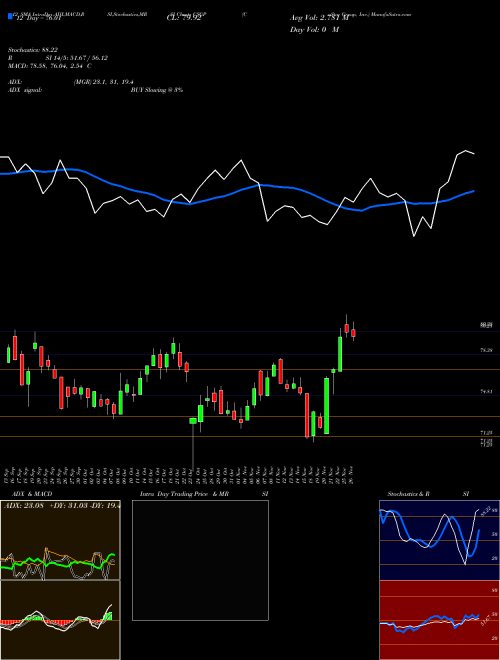Click 'ADX: 23.08 +DY: 31.03' header text
This screenshot has height=660, width=500.
(x=48, y=506)
